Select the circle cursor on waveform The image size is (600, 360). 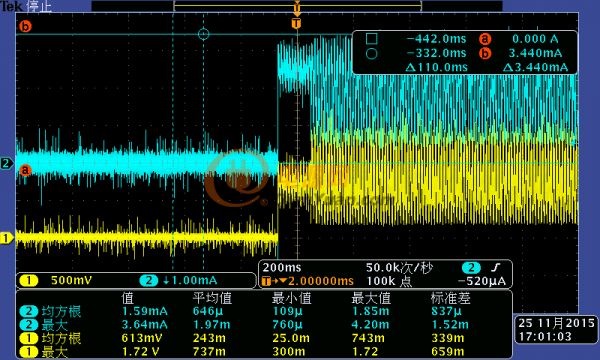click(204, 34)
